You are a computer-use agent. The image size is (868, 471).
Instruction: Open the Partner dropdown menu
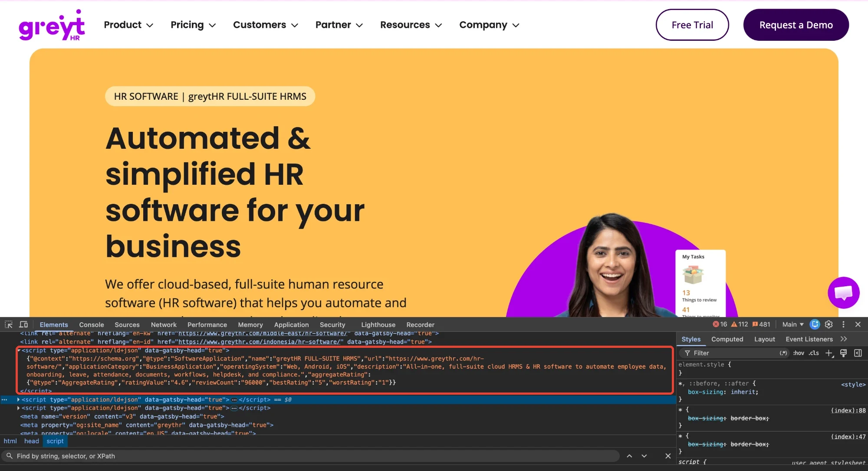tap(339, 25)
